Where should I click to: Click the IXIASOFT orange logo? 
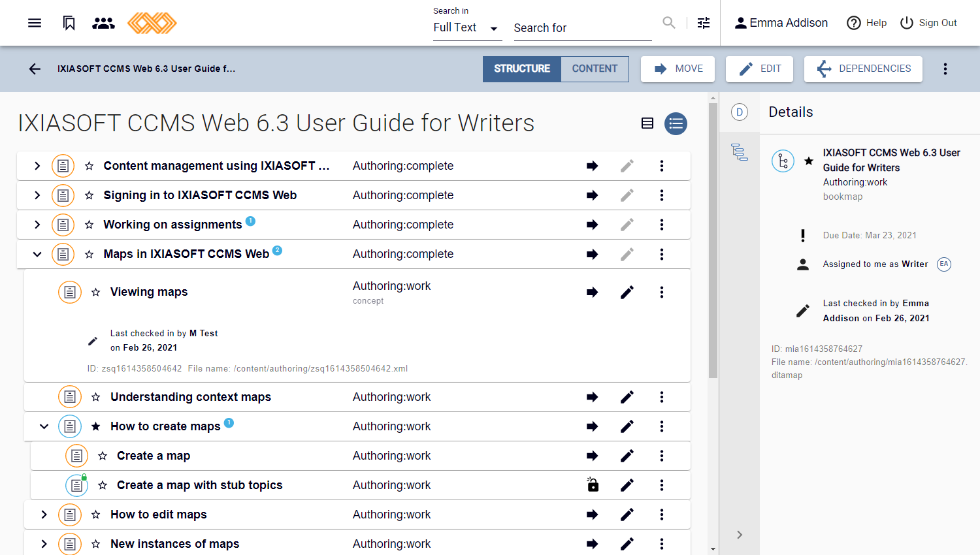coord(152,23)
